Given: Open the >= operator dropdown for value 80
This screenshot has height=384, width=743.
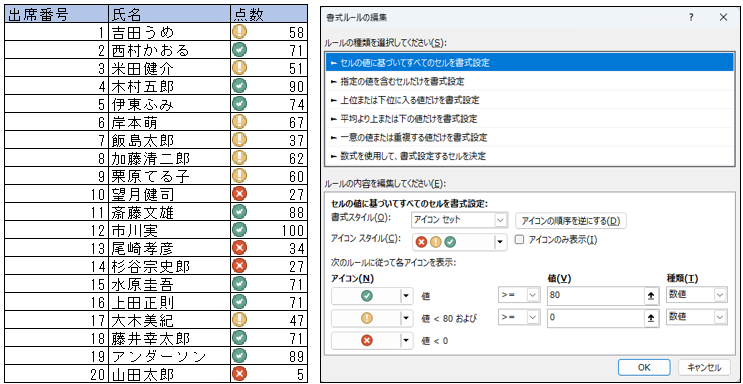Looking at the screenshot, I should pyautogui.click(x=519, y=295).
